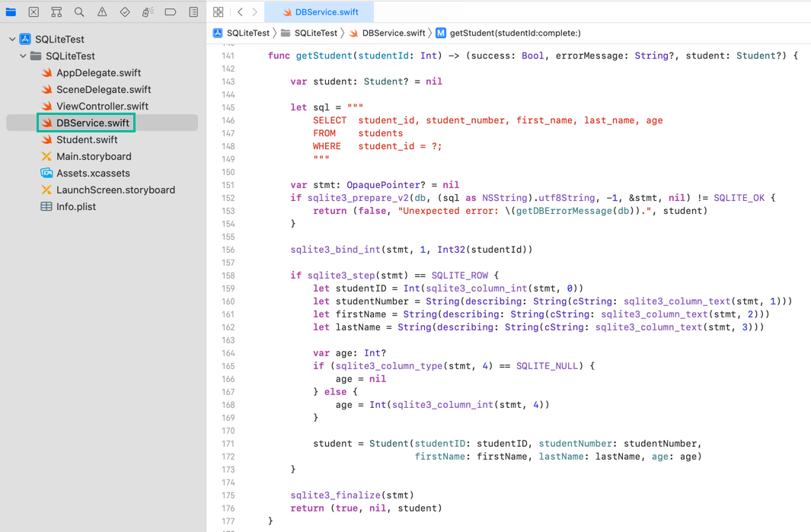Image resolution: width=811 pixels, height=532 pixels.
Task: Open the Find navigator magnifier
Action: click(79, 12)
